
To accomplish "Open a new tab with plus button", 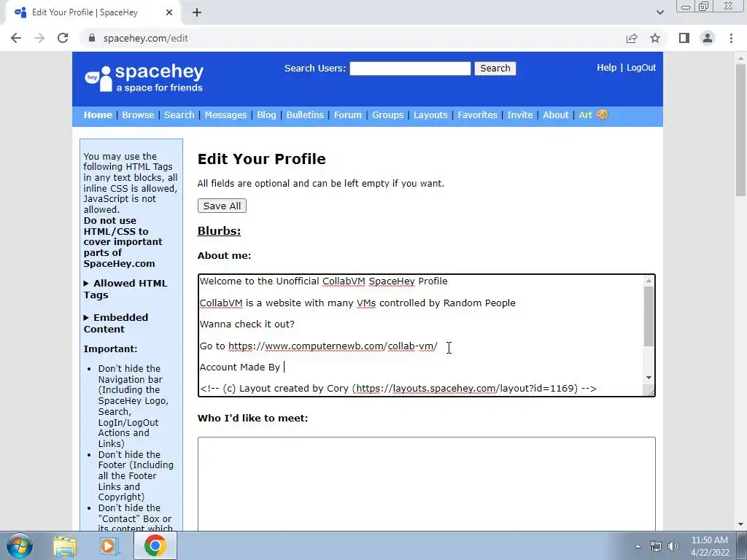I will tap(197, 13).
